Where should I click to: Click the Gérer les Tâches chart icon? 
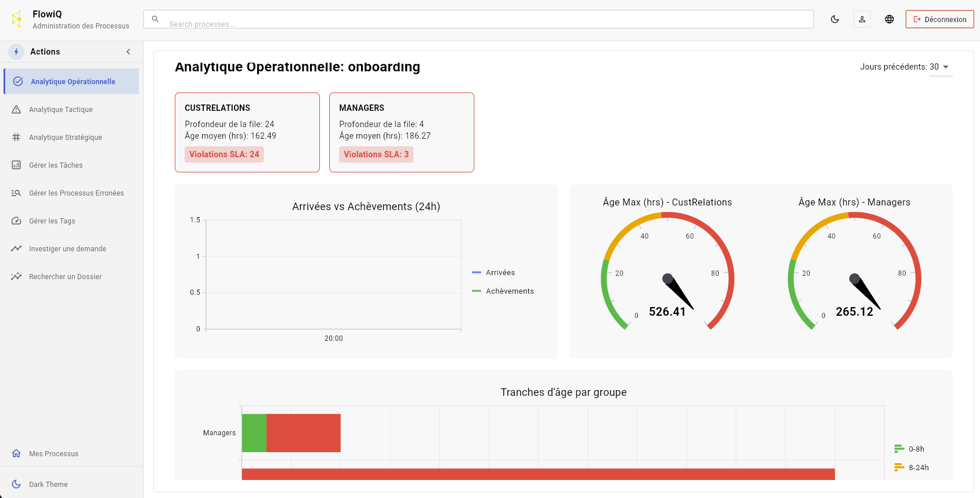(16, 165)
